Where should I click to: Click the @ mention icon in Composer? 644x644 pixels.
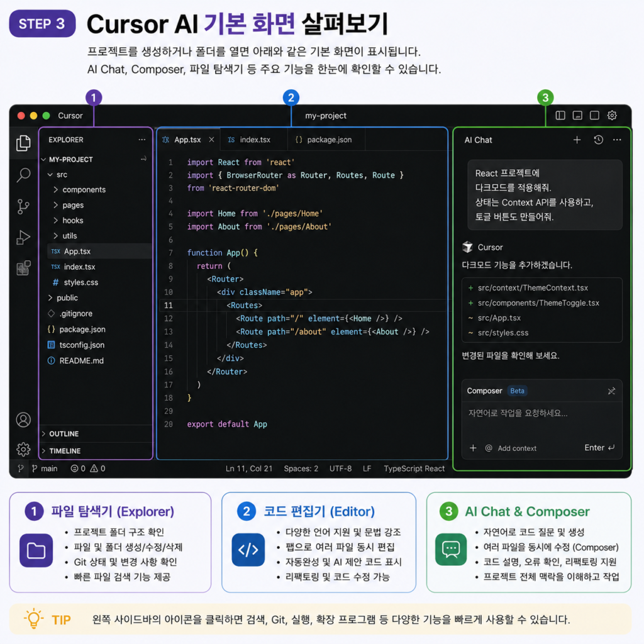click(x=489, y=448)
